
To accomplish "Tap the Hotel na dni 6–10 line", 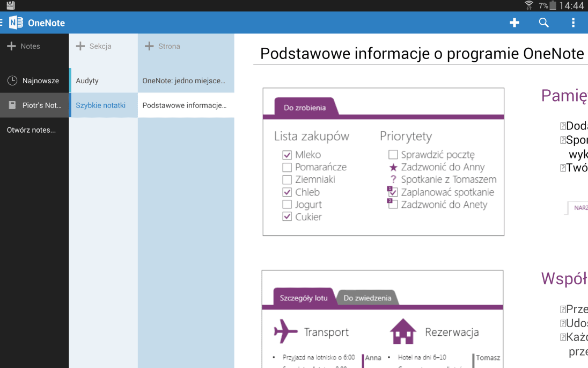I will point(422,357).
